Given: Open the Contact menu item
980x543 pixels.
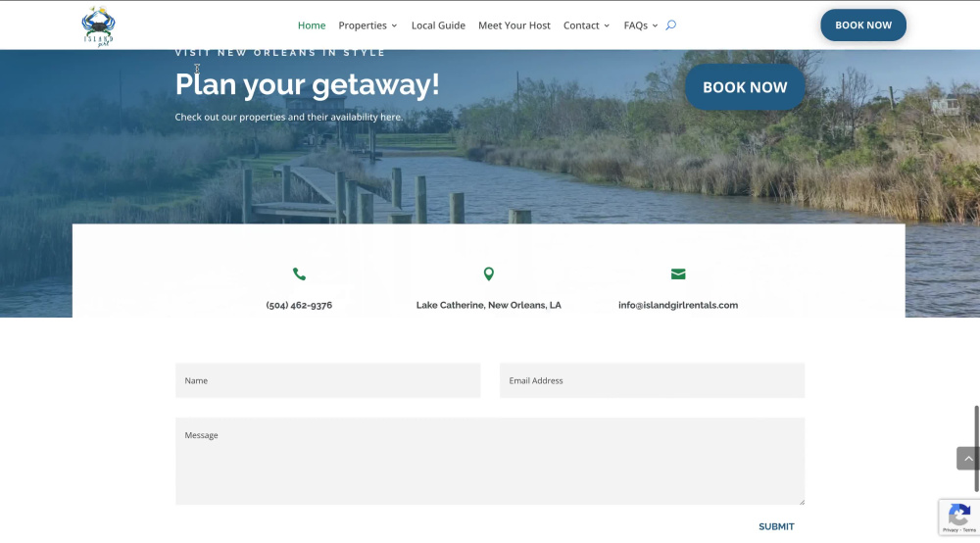Looking at the screenshot, I should pos(581,25).
